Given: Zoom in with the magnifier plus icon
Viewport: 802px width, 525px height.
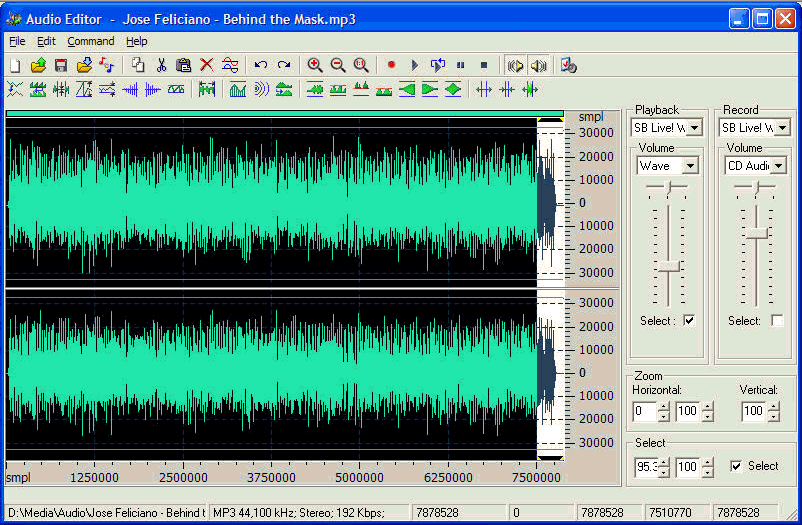Looking at the screenshot, I should (315, 65).
